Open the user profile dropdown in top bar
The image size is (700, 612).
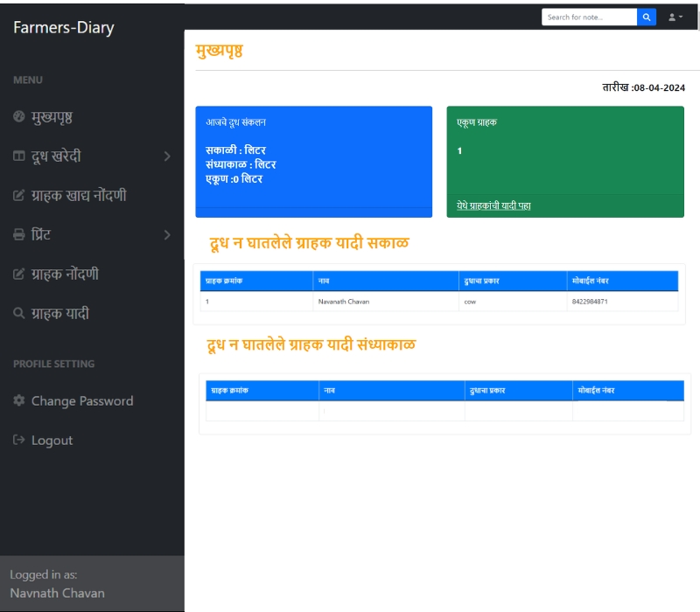675,17
